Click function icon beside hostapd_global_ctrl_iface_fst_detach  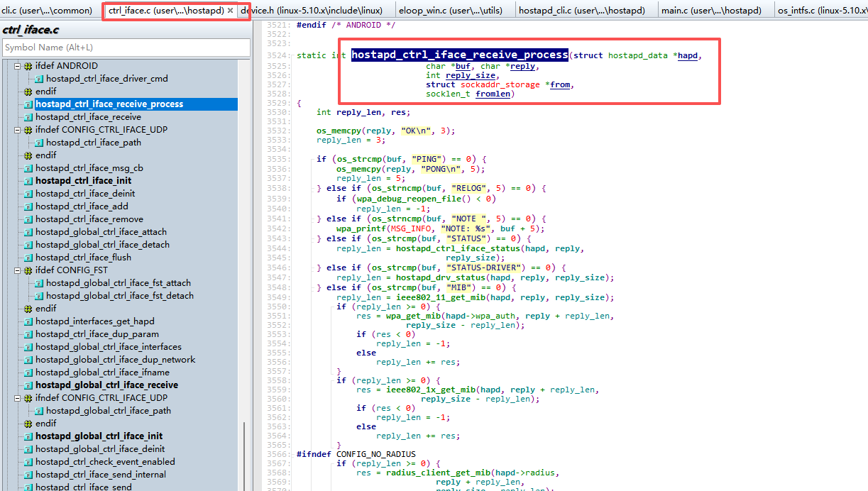pos(39,296)
